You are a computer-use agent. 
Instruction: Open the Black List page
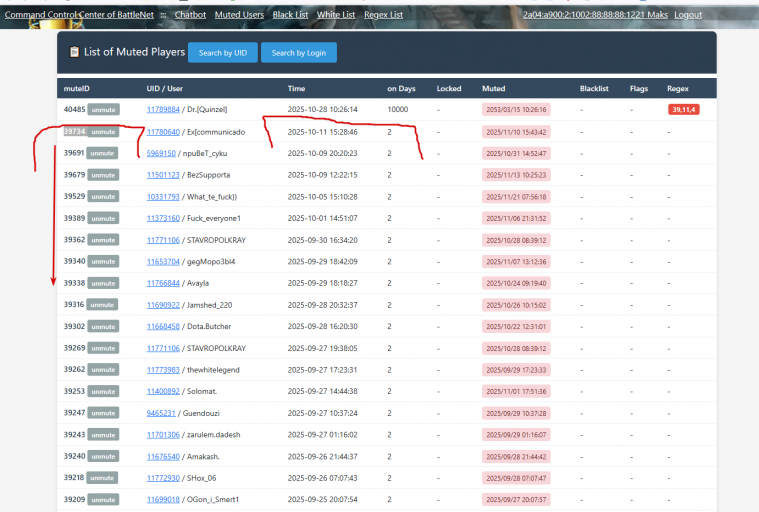(x=290, y=15)
